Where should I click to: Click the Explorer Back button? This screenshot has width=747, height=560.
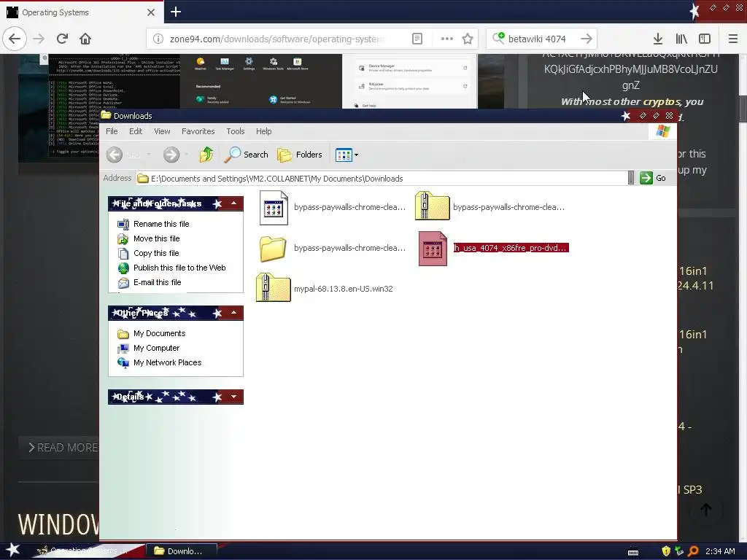tap(115, 155)
